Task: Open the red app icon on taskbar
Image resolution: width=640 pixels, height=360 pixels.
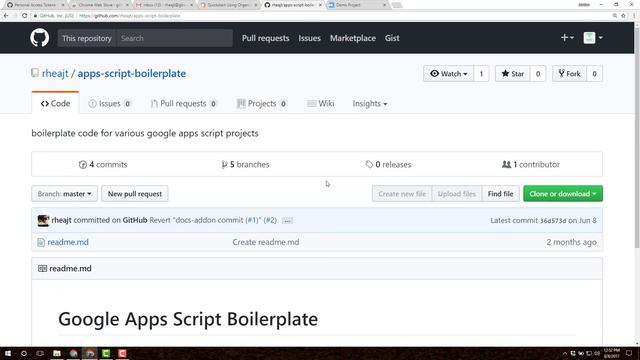Action: 122,353
